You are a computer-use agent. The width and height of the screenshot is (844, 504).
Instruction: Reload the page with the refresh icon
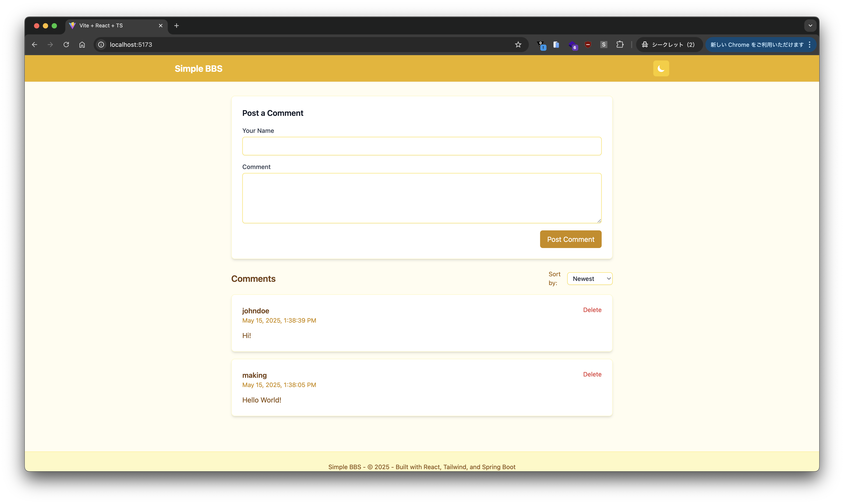[x=66, y=45]
